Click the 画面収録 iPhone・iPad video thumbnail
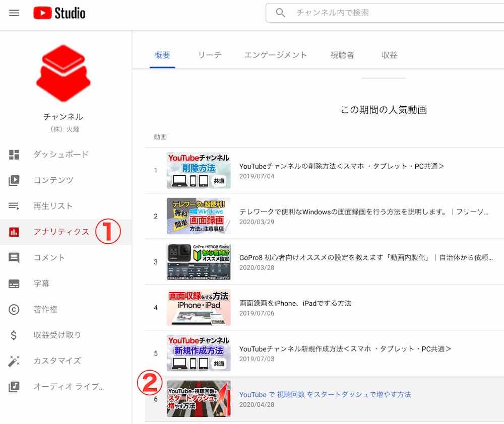The height and width of the screenshot is (424, 504). 199,307
